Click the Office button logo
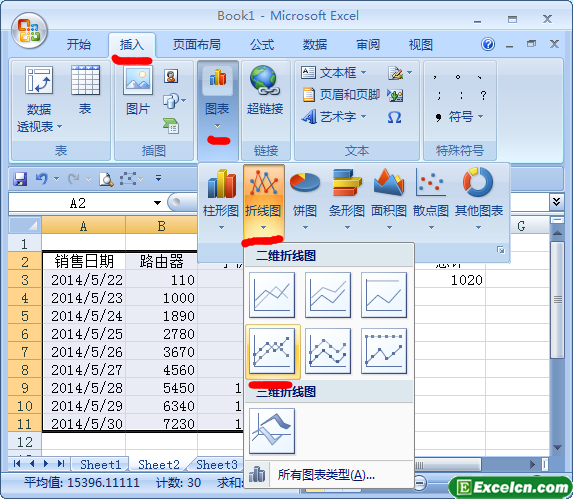The height and width of the screenshot is (499, 573). point(29,30)
